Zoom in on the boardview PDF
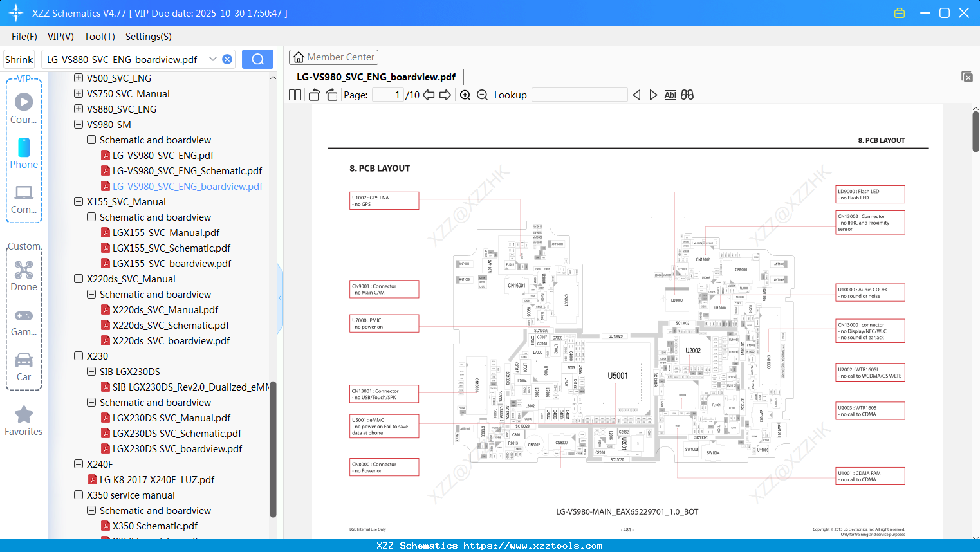The height and width of the screenshot is (552, 980). (465, 95)
